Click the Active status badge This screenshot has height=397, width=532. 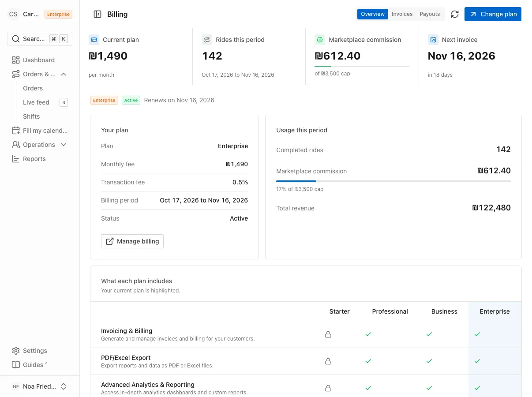[131, 100]
